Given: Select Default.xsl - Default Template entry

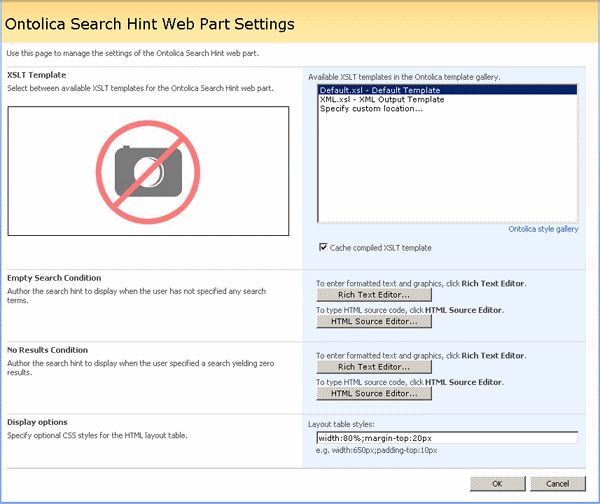Looking at the screenshot, I should (x=447, y=90).
